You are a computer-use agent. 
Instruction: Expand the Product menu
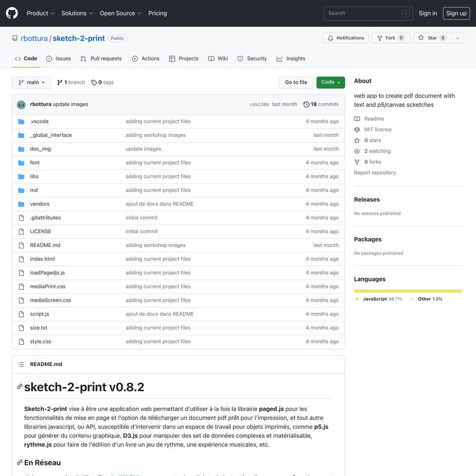tap(40, 13)
